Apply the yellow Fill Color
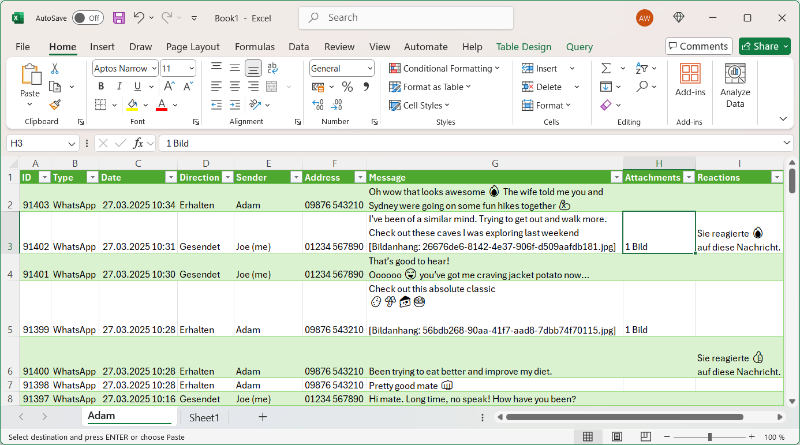 [132, 105]
